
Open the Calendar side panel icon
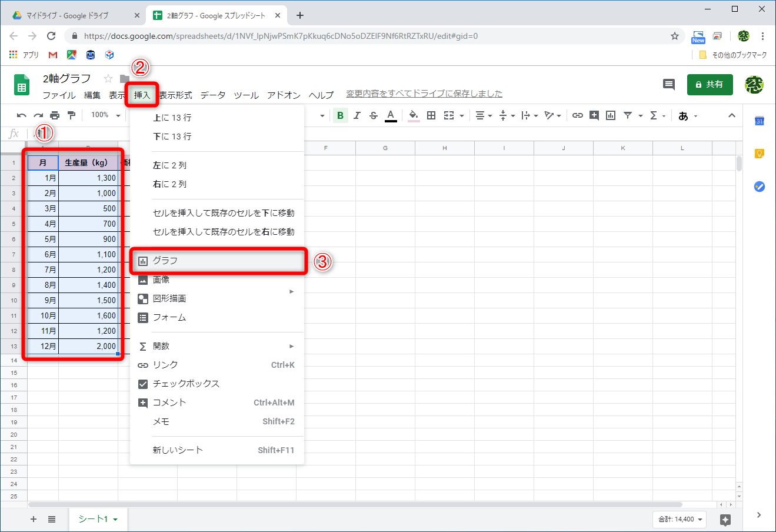[x=760, y=121]
